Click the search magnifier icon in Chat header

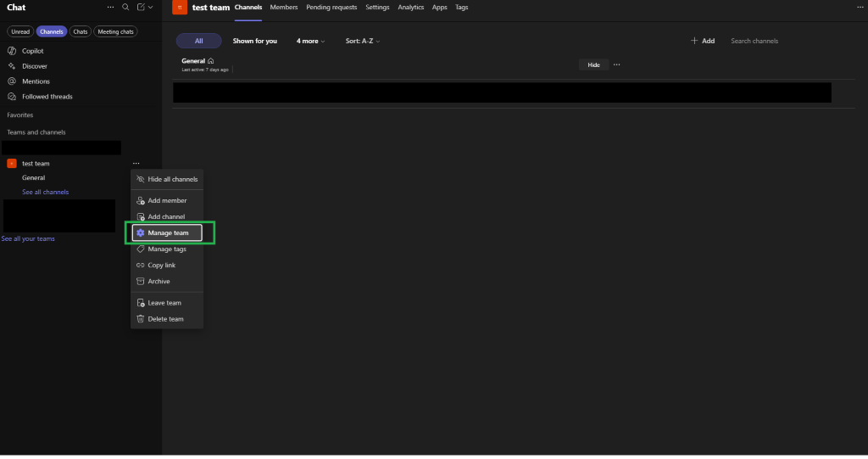[125, 7]
